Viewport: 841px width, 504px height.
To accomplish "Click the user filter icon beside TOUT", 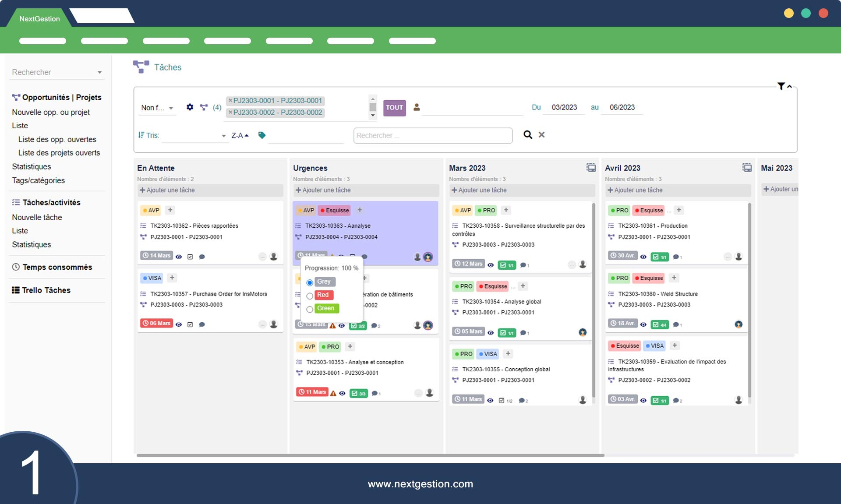I will point(417,107).
